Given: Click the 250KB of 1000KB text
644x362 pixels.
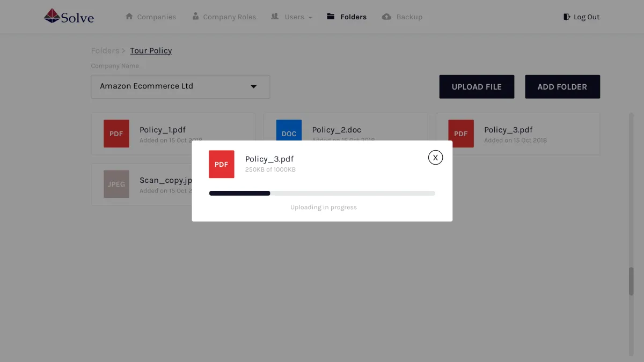Looking at the screenshot, I should 270,169.
